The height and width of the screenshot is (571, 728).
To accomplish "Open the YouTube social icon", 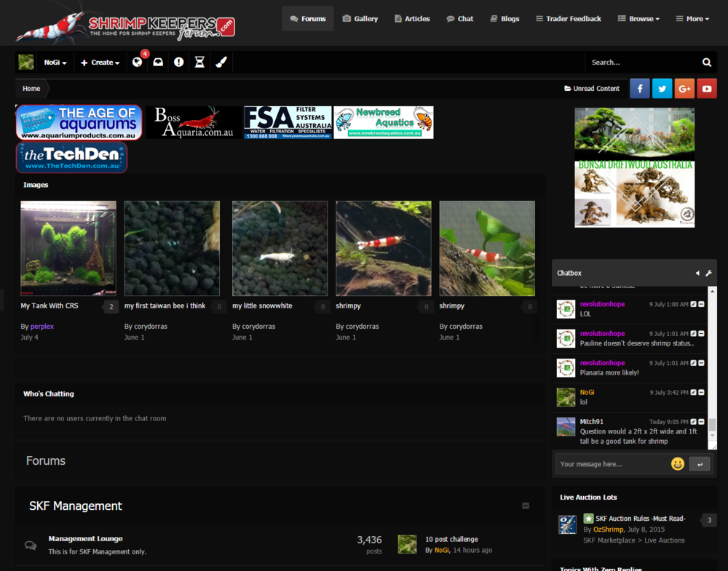I will click(707, 89).
